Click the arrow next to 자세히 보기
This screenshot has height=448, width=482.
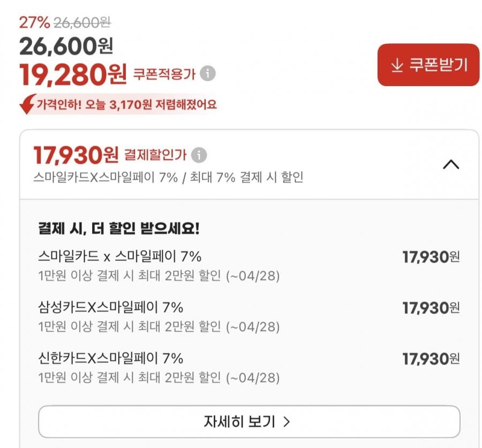286,422
